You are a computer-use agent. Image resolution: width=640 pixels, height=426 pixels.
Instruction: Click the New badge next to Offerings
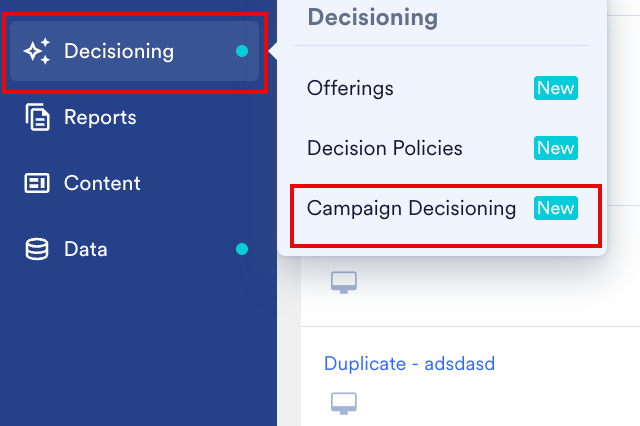coord(555,88)
